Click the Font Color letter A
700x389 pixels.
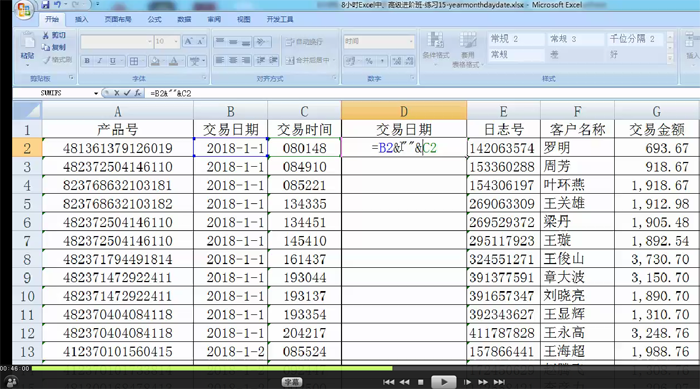tap(174, 61)
